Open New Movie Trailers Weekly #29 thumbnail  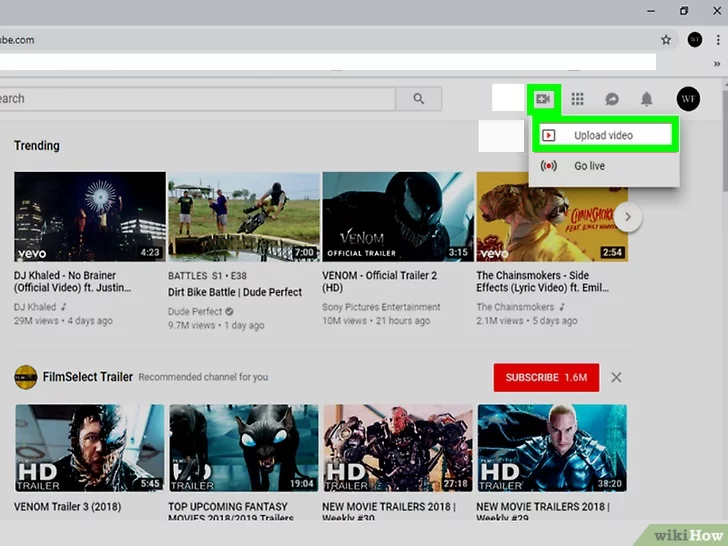pyautogui.click(x=552, y=448)
